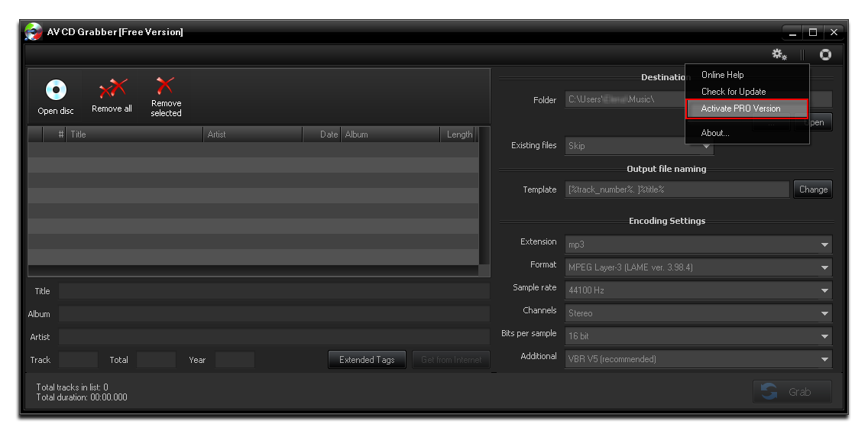Click the round help icon in top bar

point(825,54)
